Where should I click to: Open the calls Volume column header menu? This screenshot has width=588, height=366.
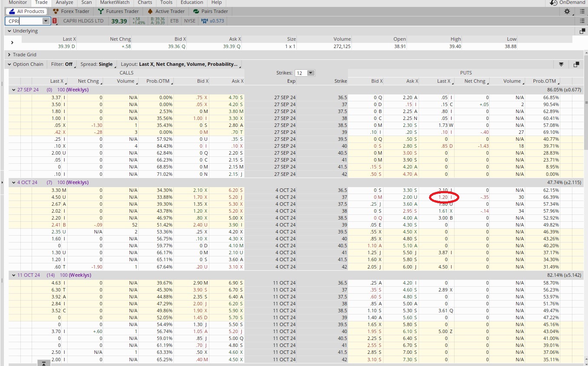(137, 82)
